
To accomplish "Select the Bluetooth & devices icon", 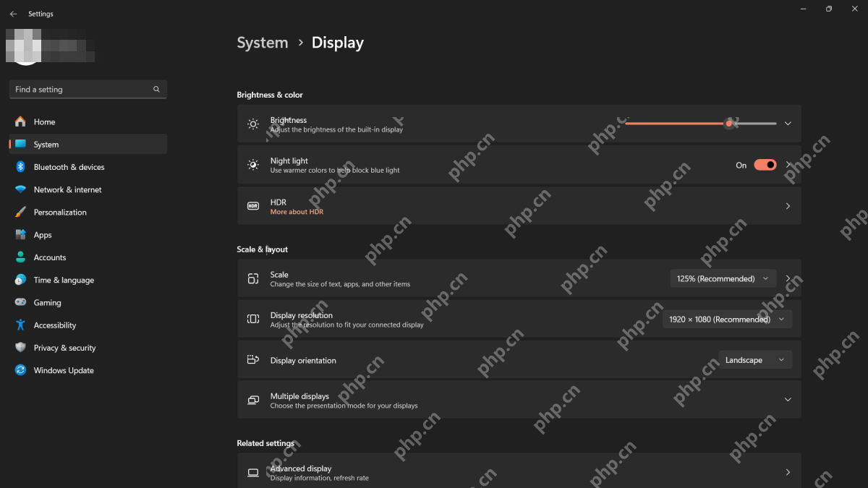I will point(20,167).
